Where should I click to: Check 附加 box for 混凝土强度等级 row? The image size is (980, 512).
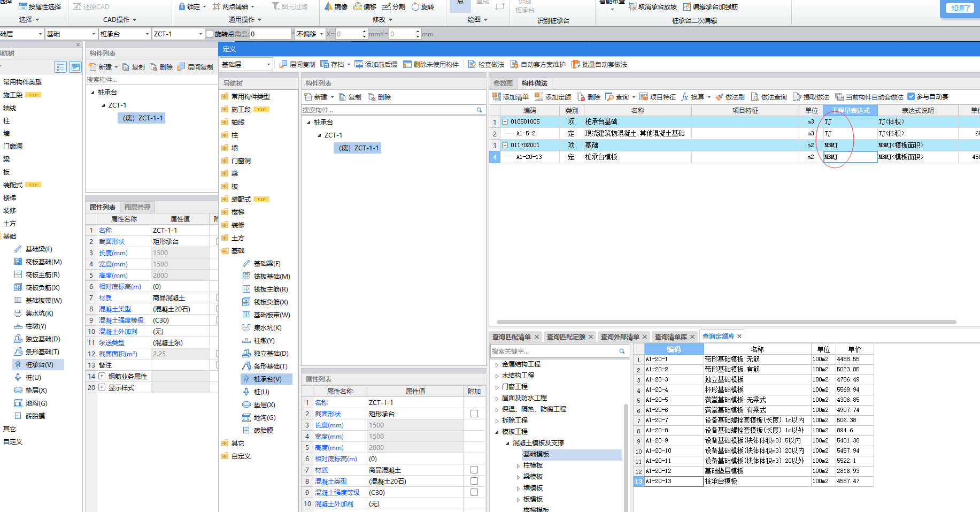pos(474,492)
